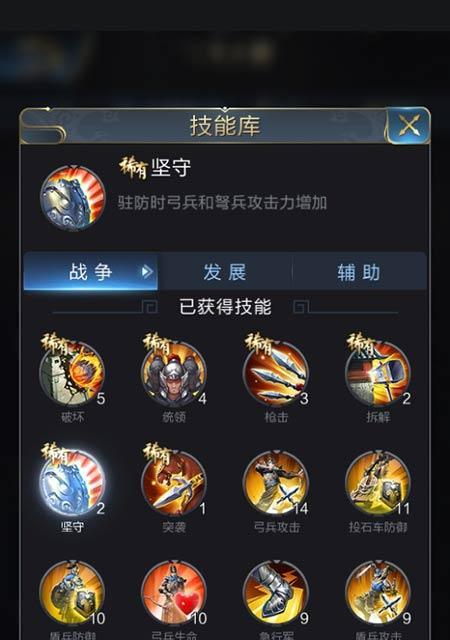
Task: Close the 技能库 panel
Action: 409,125
